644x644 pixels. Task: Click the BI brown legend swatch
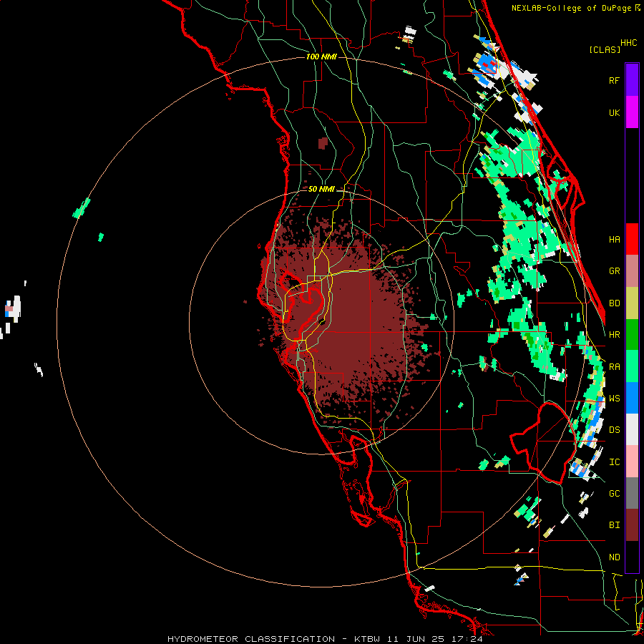coord(632,525)
